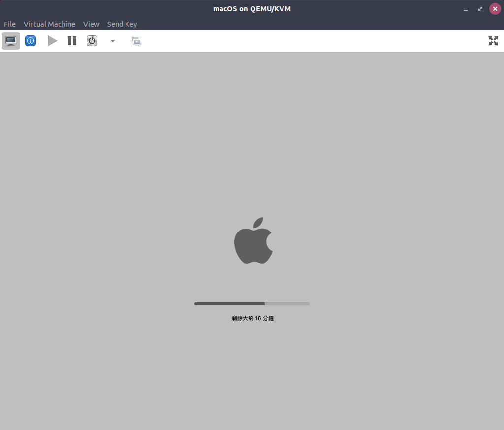504x430 pixels.
Task: Close the macOS on QEMU/KVM window
Action: point(495,9)
